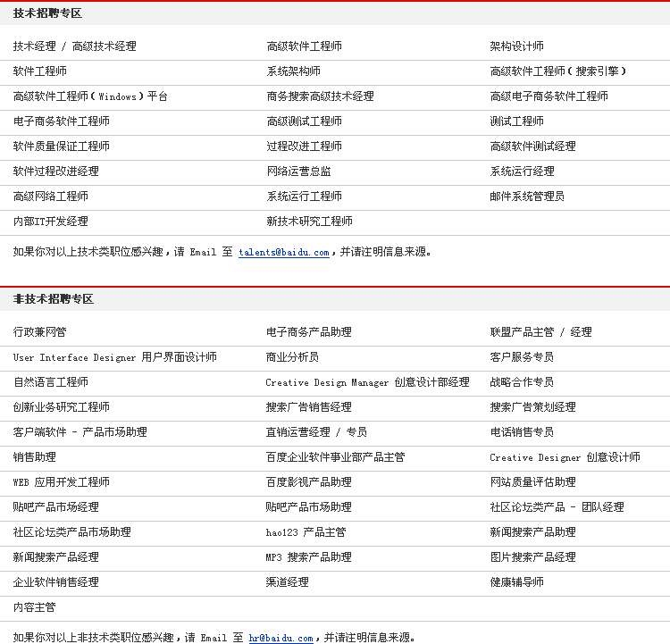Click the 非技术招聘专区 section header

54,298
